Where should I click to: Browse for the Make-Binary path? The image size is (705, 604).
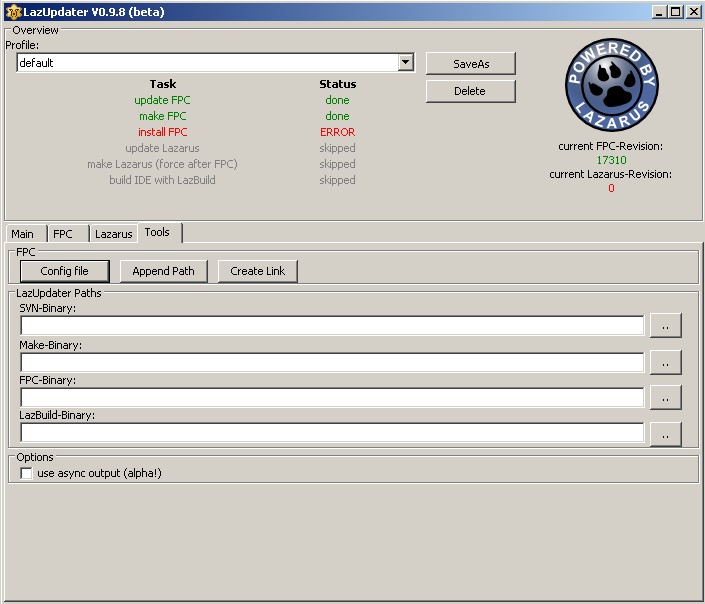(x=665, y=362)
